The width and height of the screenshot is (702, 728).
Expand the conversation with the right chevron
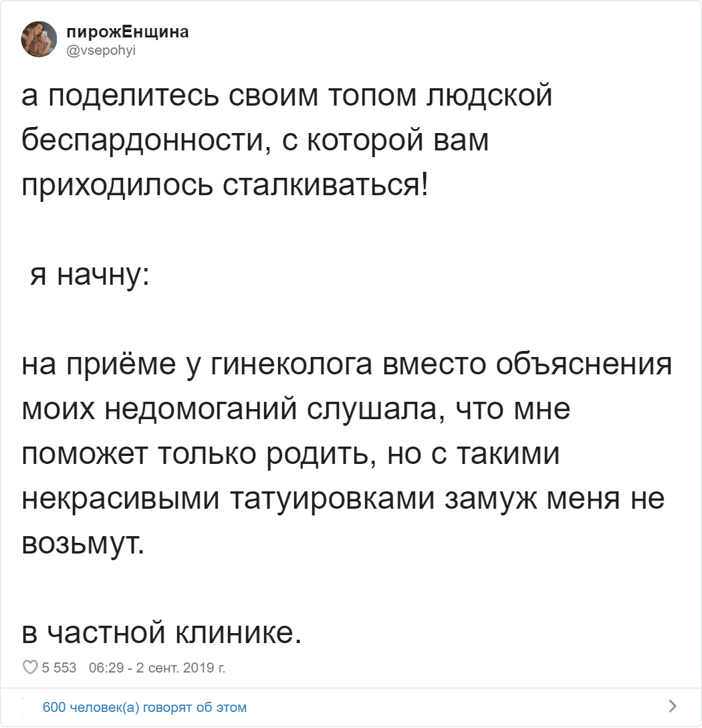(x=672, y=706)
